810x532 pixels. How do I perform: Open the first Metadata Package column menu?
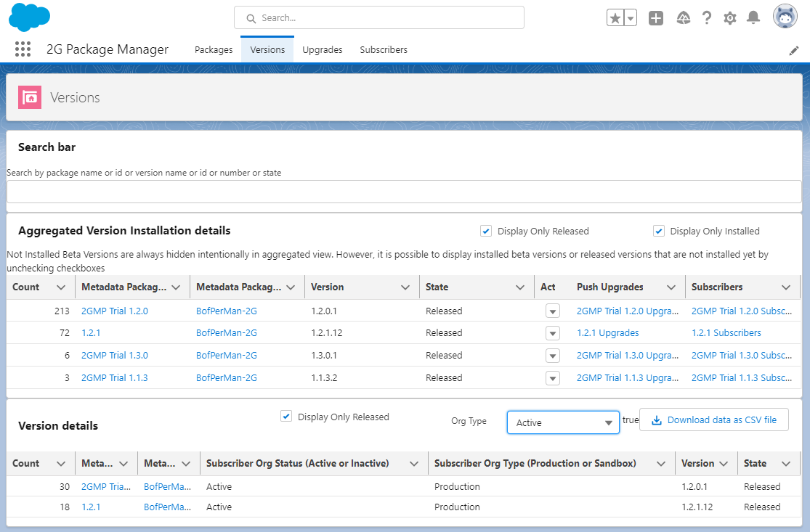(x=176, y=287)
